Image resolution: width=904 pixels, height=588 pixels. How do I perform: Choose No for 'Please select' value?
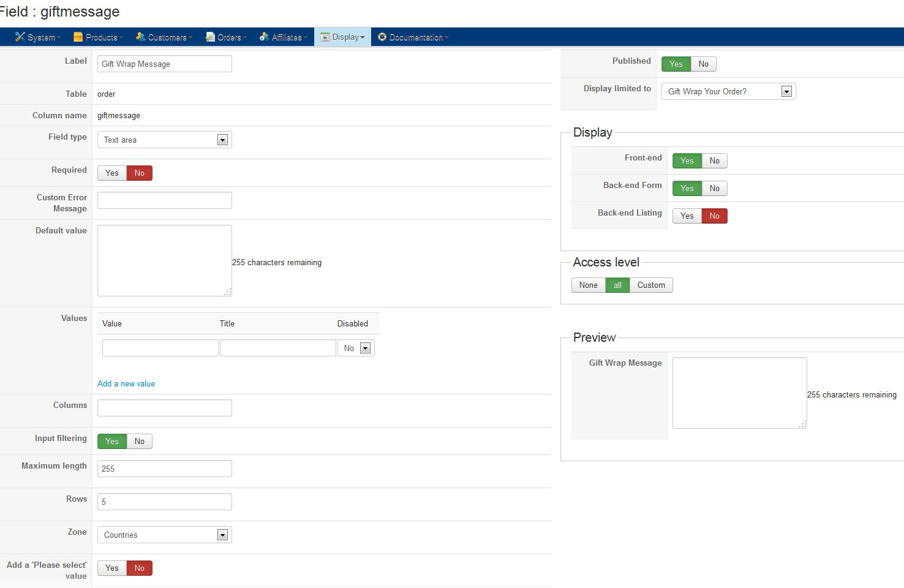140,568
